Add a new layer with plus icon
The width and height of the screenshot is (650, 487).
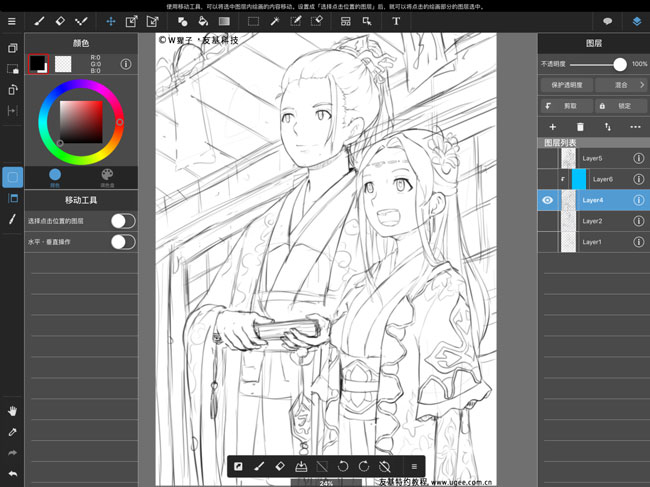click(553, 127)
